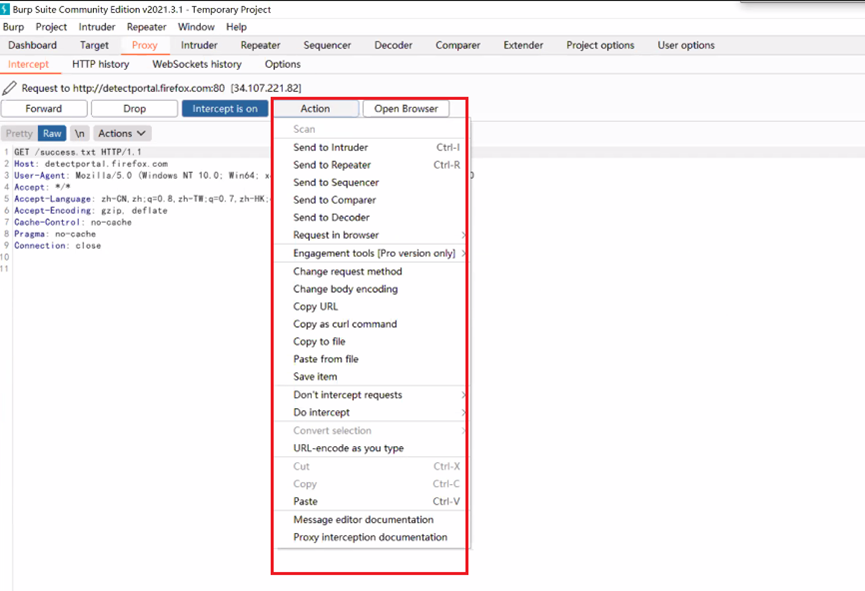Viewport: 865px width, 591px height.
Task: Open the Comparer tab
Action: tap(458, 45)
